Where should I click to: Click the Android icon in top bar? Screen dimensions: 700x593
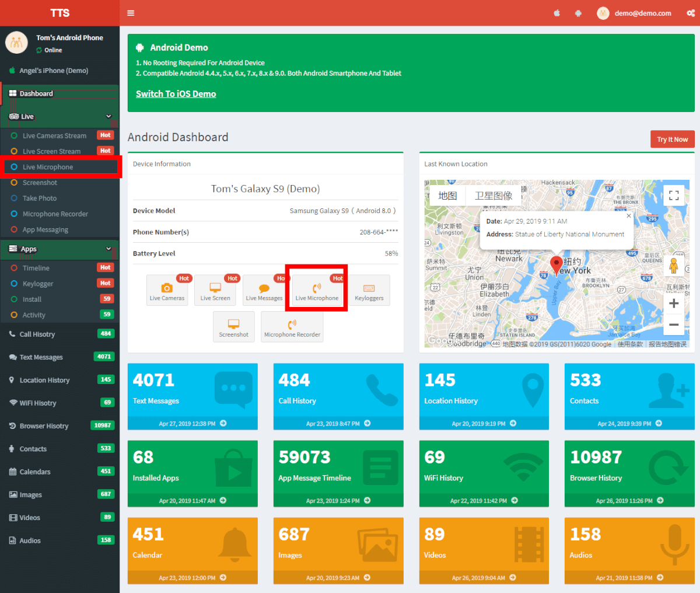(x=578, y=13)
